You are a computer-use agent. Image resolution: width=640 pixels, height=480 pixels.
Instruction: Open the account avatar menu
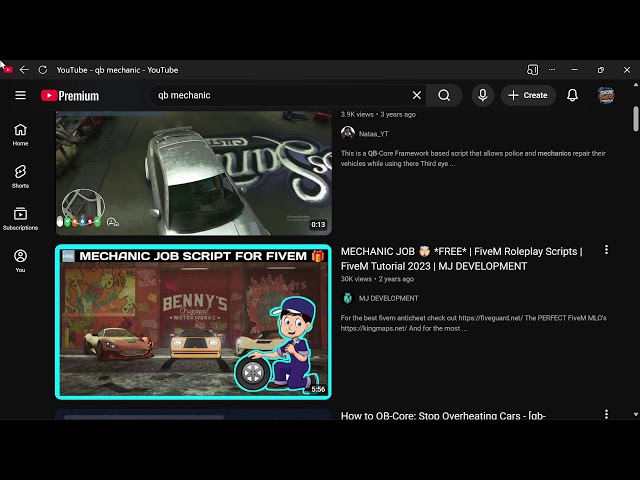pyautogui.click(x=606, y=95)
